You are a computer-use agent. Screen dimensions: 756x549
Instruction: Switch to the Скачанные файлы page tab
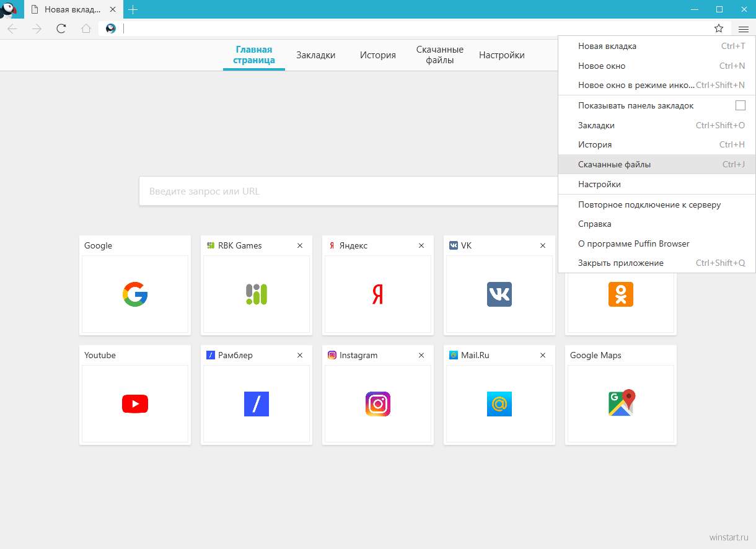[440, 55]
